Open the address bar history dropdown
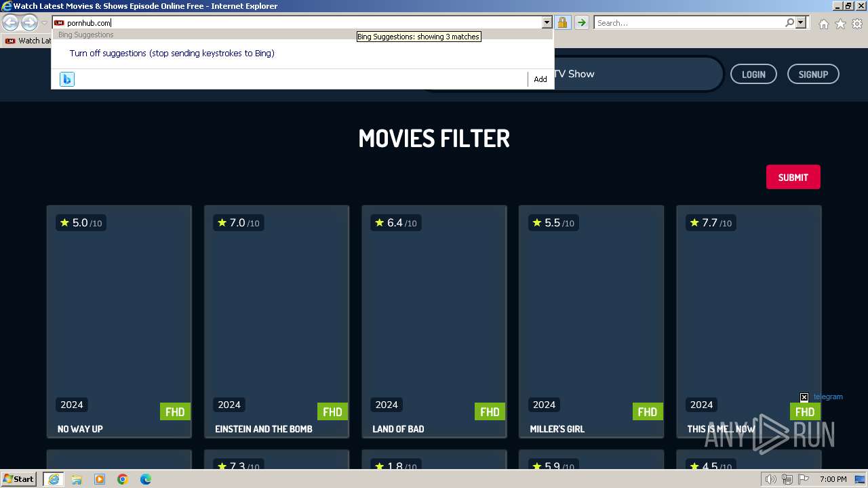Screen dimensions: 868x488 [547, 23]
